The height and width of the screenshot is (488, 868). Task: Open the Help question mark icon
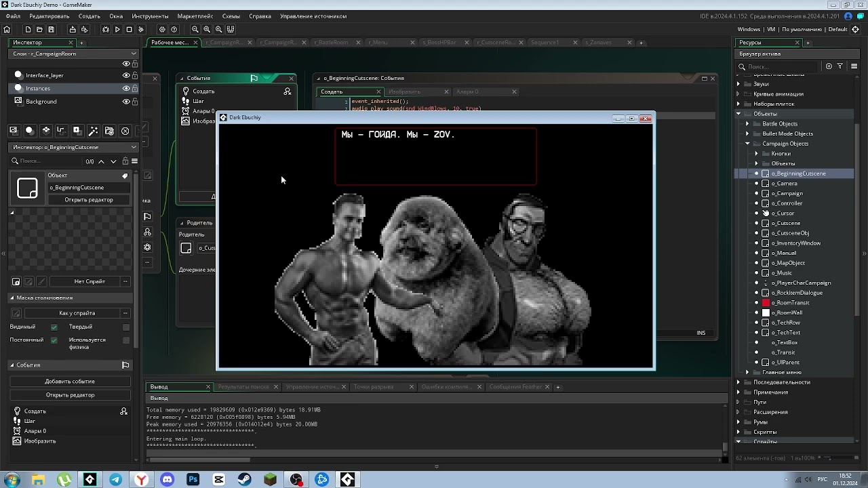(x=174, y=29)
